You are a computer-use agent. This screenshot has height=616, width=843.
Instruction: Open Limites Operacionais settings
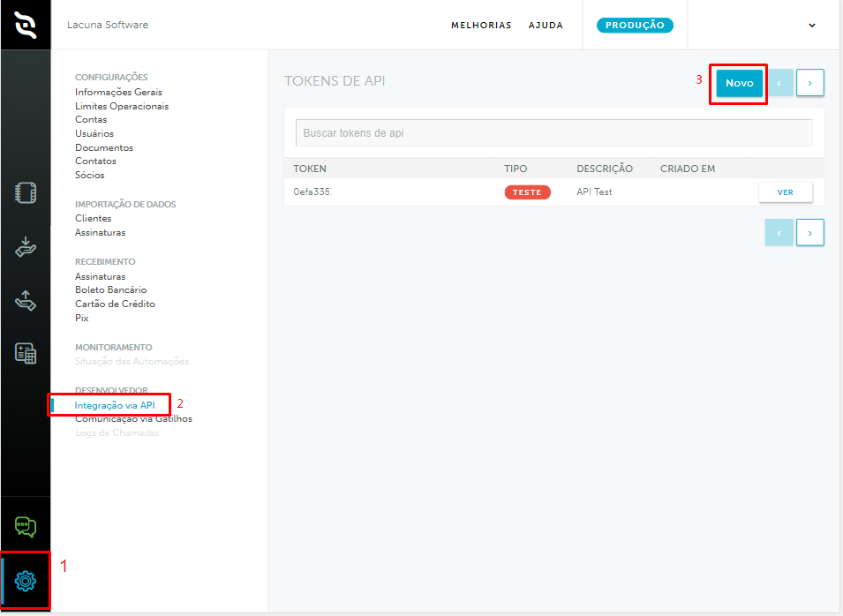tap(122, 106)
